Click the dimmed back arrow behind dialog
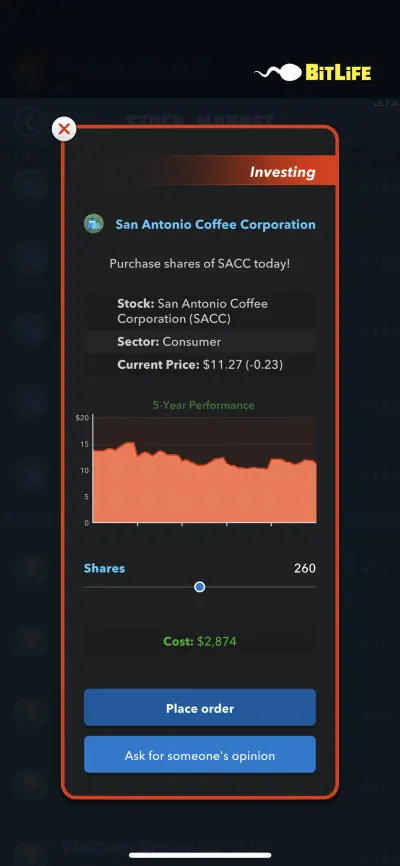Image resolution: width=400 pixels, height=866 pixels. coord(29,122)
